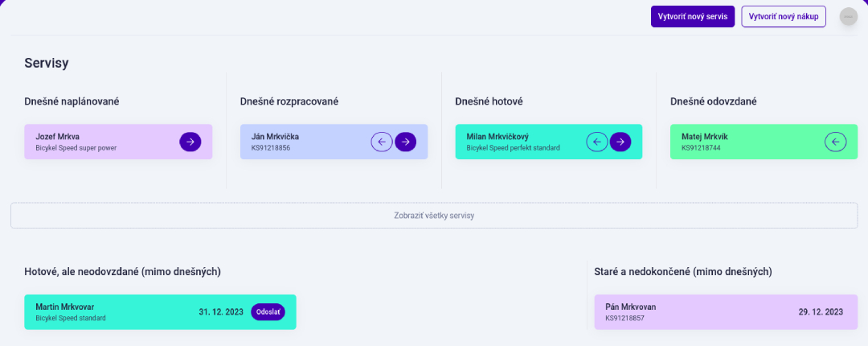Image resolution: width=868 pixels, height=346 pixels.
Task: Open Milan Mrkvičkový service card
Action: pos(549,142)
